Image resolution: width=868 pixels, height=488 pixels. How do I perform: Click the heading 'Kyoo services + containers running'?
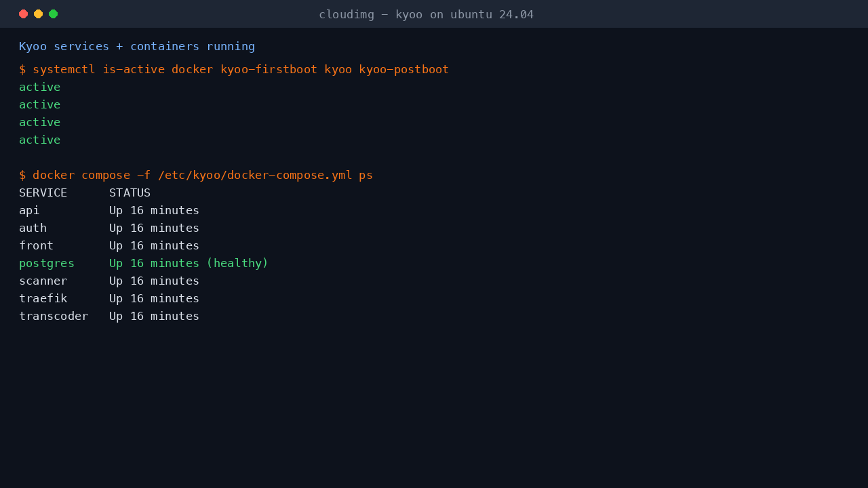click(137, 46)
